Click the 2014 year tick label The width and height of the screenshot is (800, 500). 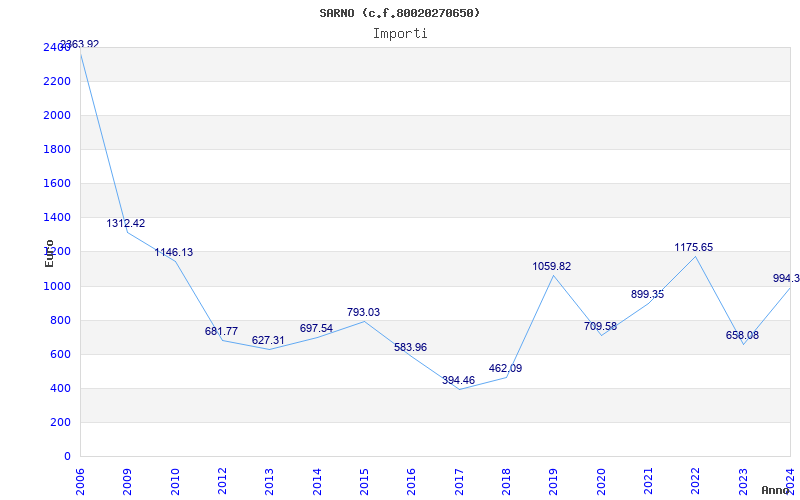click(x=317, y=481)
